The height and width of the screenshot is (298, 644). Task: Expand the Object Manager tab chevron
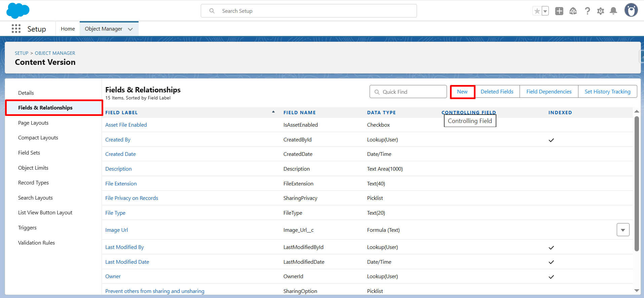(130, 29)
